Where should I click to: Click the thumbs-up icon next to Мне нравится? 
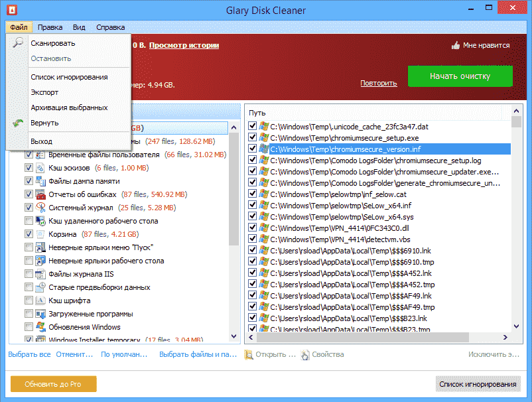pos(456,46)
